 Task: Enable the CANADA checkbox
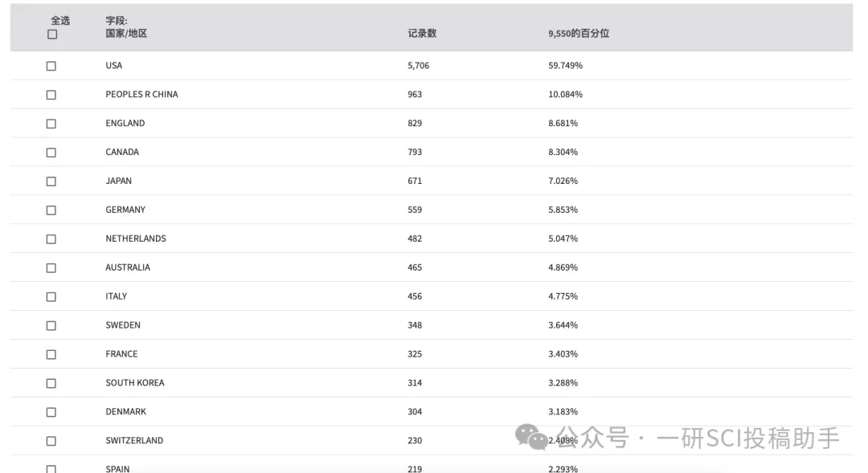click(x=51, y=152)
